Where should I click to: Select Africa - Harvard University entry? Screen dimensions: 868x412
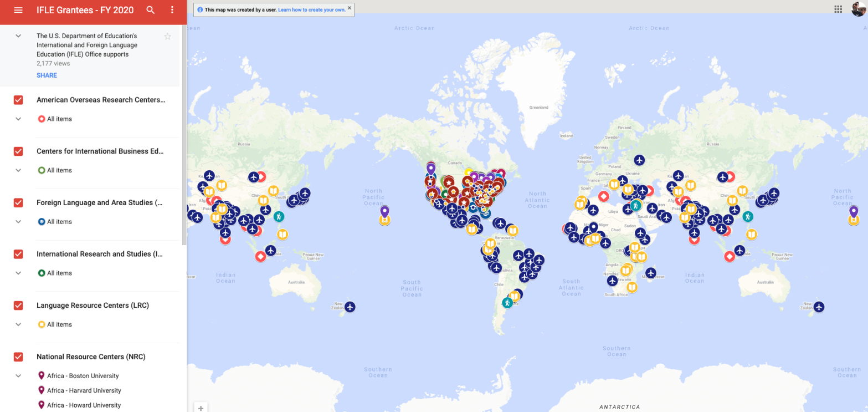click(84, 390)
